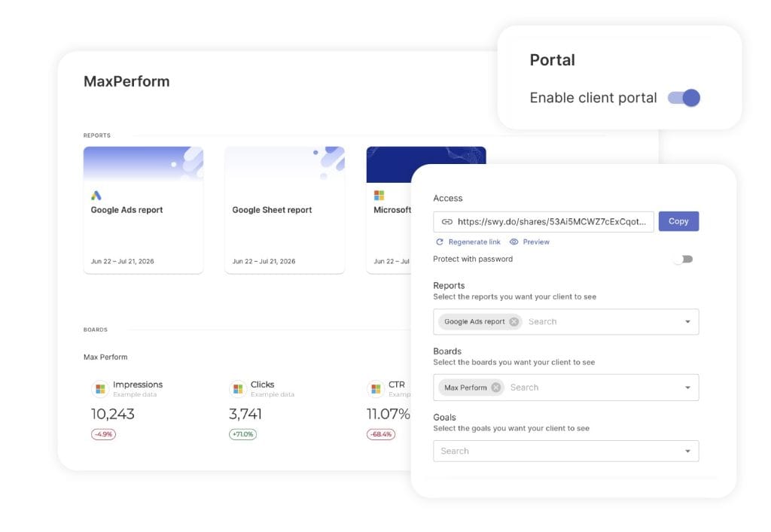Screen dimensions: 771x532
Task: Click the 10,243 impressions value
Action: (x=113, y=414)
